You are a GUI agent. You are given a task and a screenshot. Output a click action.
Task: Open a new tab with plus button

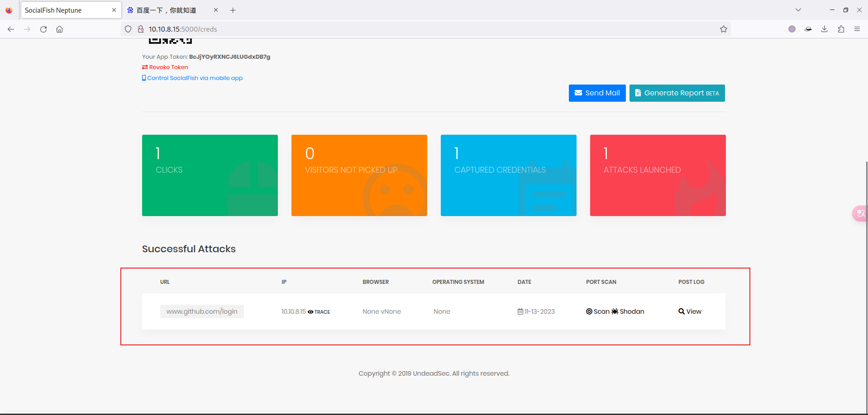click(233, 10)
